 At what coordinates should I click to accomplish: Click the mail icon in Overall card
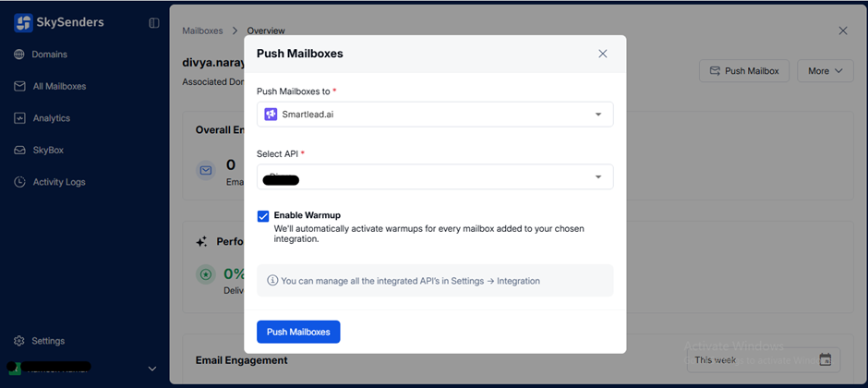tap(206, 171)
